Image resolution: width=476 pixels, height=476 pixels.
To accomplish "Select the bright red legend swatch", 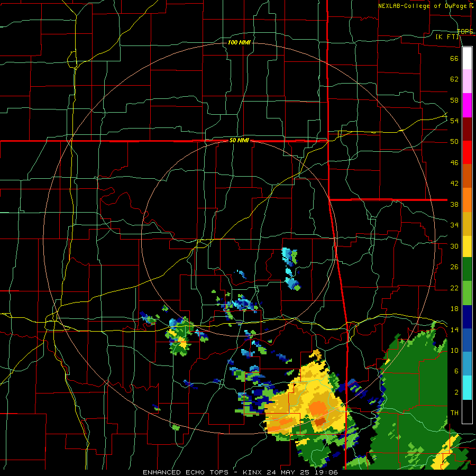I will point(467,152).
